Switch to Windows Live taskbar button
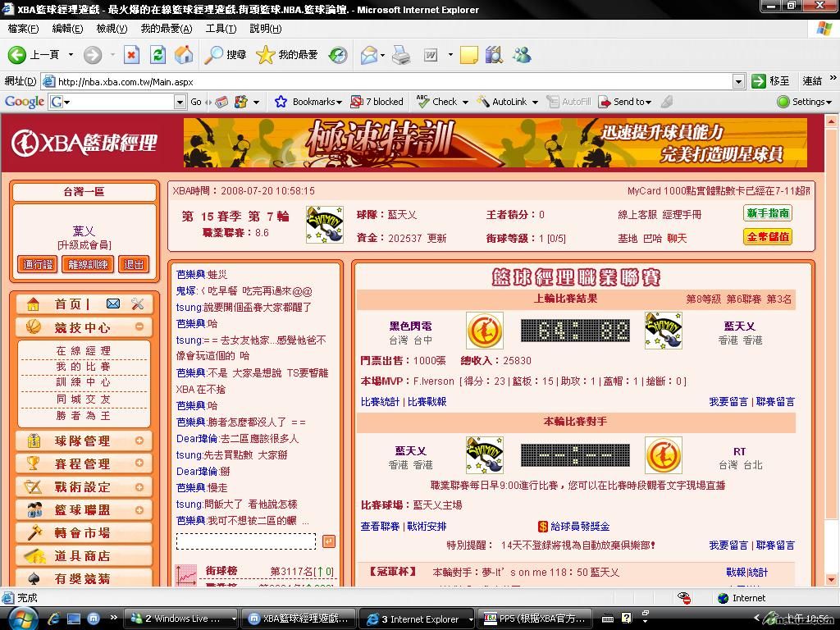This screenshot has height=630, width=840. 181,619
